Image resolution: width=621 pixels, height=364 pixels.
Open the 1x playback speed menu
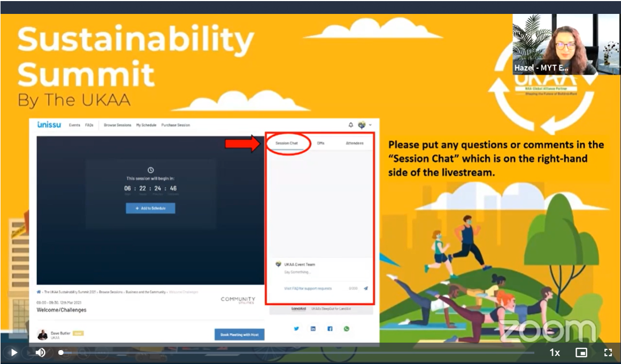[x=555, y=353]
